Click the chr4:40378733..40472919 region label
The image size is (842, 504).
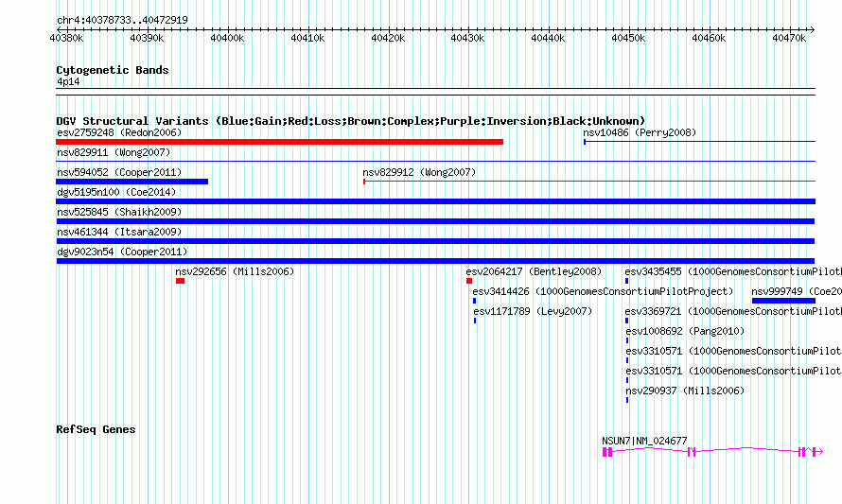pyautogui.click(x=122, y=20)
